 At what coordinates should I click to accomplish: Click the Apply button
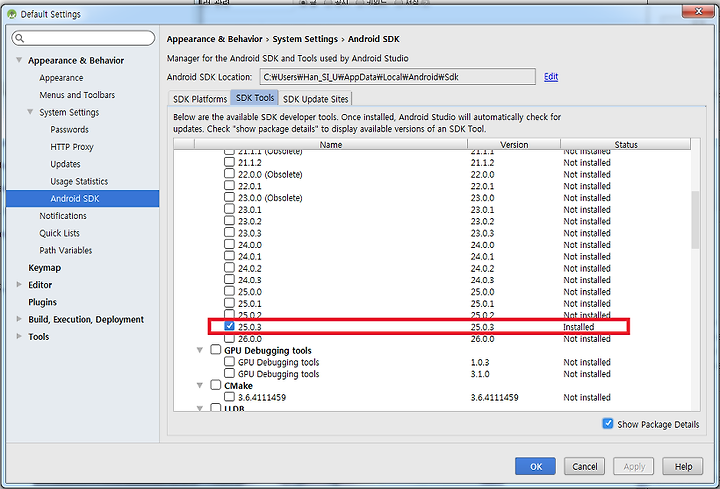[x=634, y=467]
